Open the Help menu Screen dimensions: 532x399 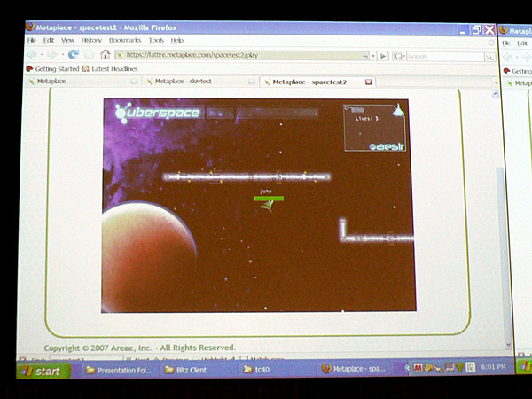176,41
